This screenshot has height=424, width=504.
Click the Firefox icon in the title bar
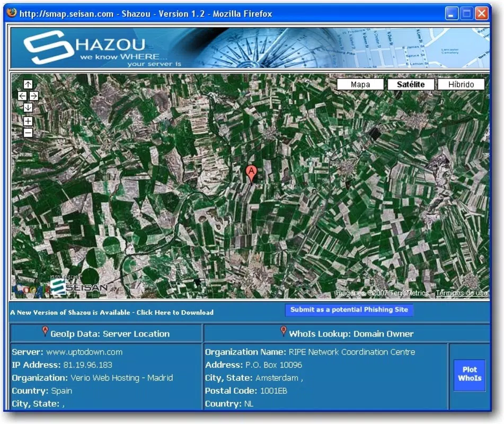click(12, 13)
